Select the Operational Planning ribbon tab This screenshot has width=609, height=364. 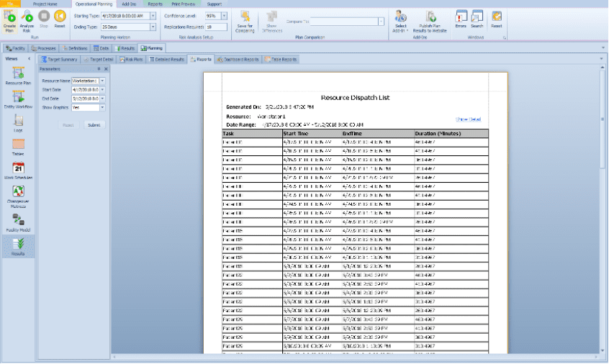94,4
